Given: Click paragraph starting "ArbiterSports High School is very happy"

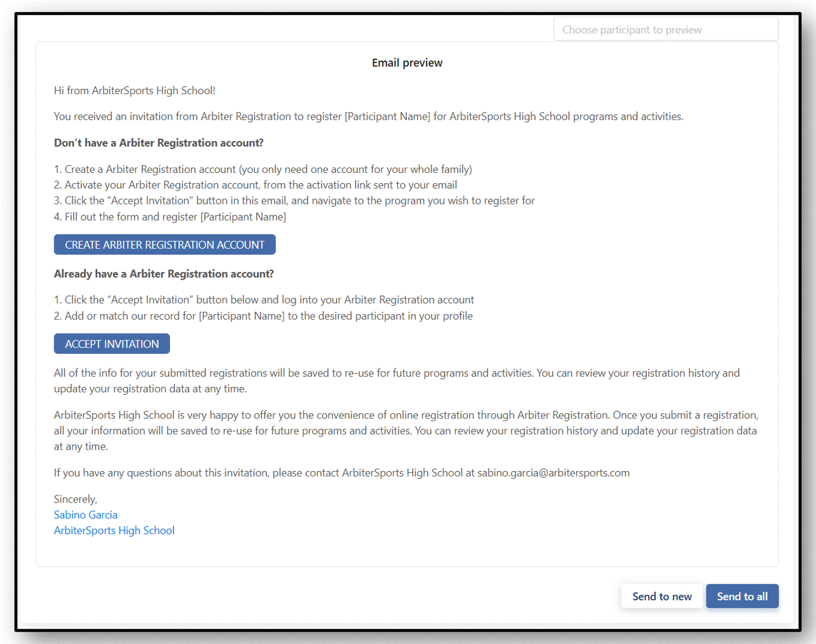Looking at the screenshot, I should click(x=407, y=431).
